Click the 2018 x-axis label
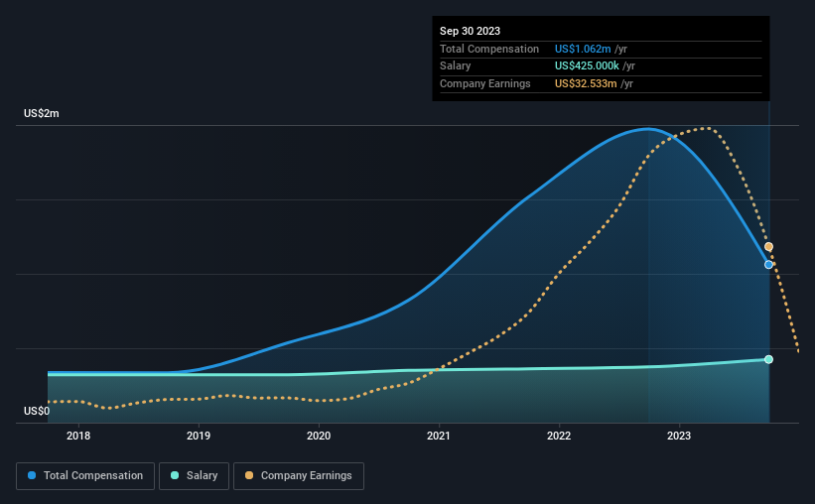Image resolution: width=815 pixels, height=504 pixels. (78, 436)
